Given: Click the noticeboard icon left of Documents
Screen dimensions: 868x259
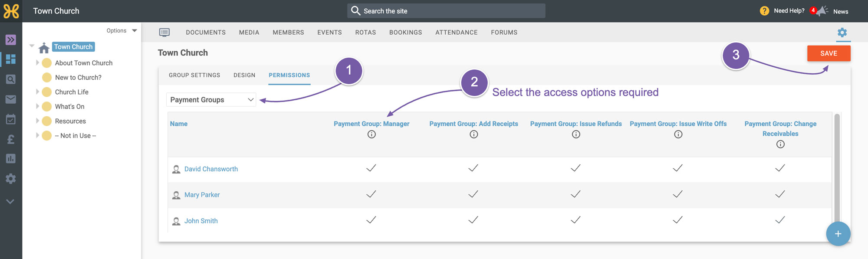Looking at the screenshot, I should 164,33.
